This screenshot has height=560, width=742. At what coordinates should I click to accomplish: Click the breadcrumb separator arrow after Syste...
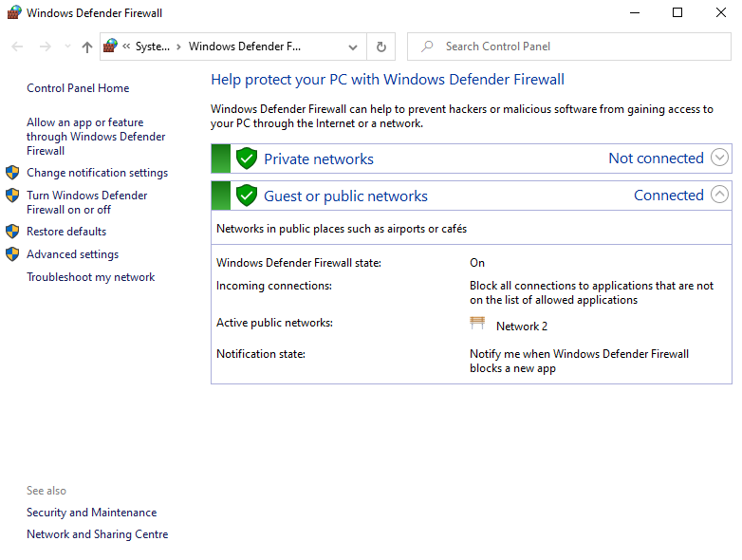(179, 47)
